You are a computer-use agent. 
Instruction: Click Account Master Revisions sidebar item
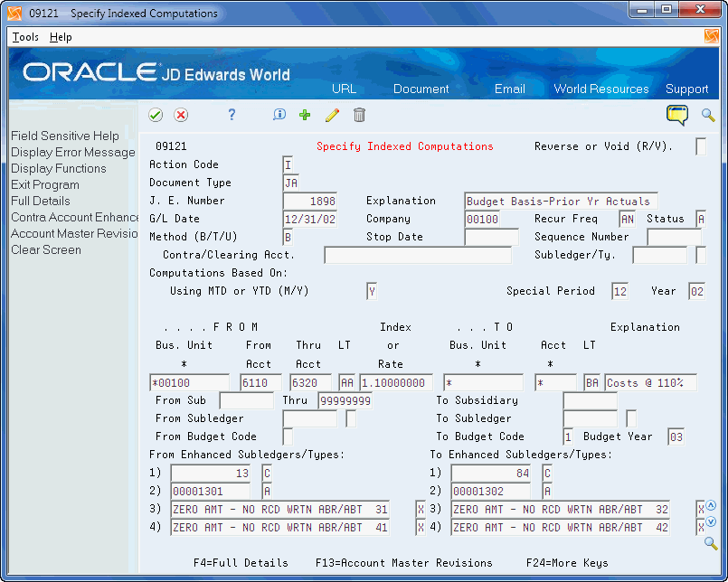click(74, 233)
